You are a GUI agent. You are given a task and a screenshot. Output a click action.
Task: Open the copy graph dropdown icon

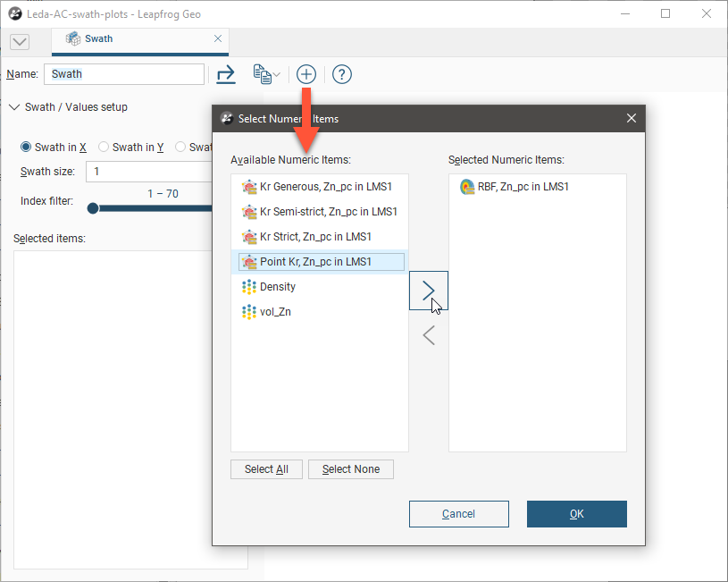point(266,74)
